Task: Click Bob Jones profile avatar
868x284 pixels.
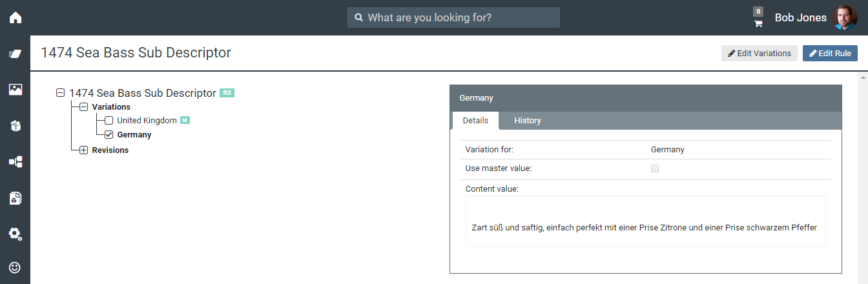Action: click(x=845, y=18)
